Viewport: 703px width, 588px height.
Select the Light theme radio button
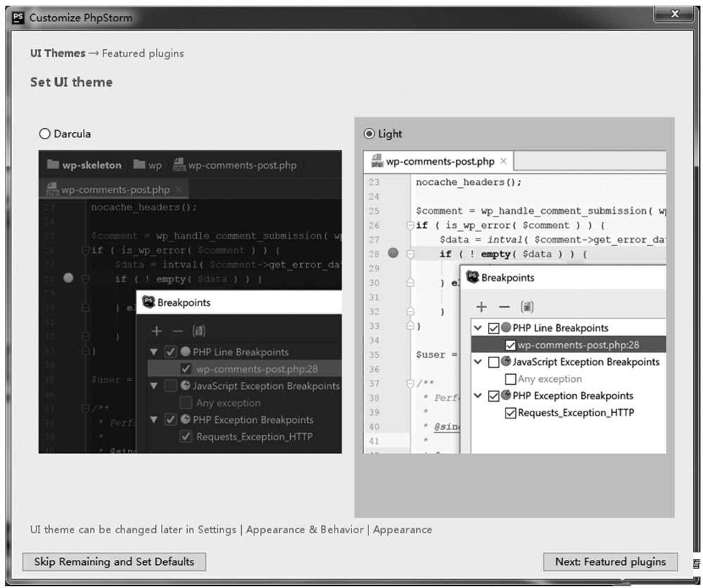coord(369,134)
